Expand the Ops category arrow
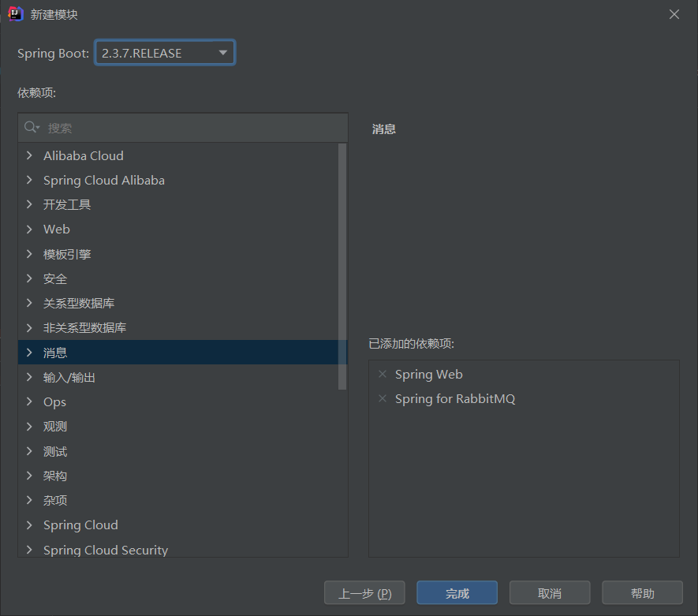 coord(29,401)
